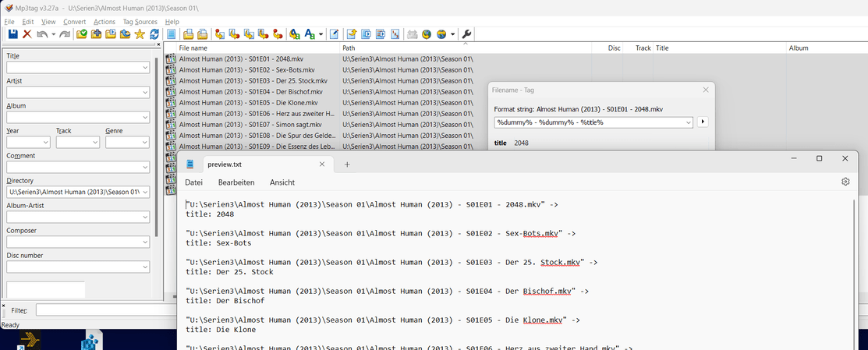Open the Actions menu
Image resolution: width=868 pixels, height=350 pixels.
click(x=104, y=22)
